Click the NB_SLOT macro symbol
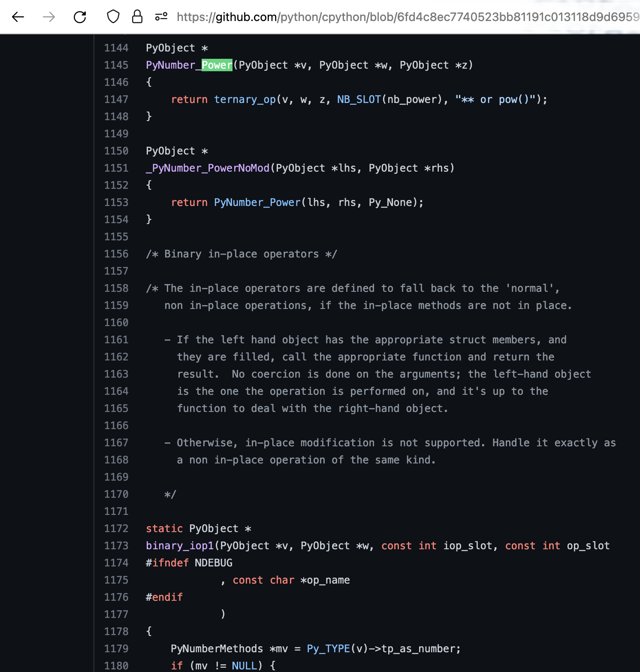 click(359, 100)
